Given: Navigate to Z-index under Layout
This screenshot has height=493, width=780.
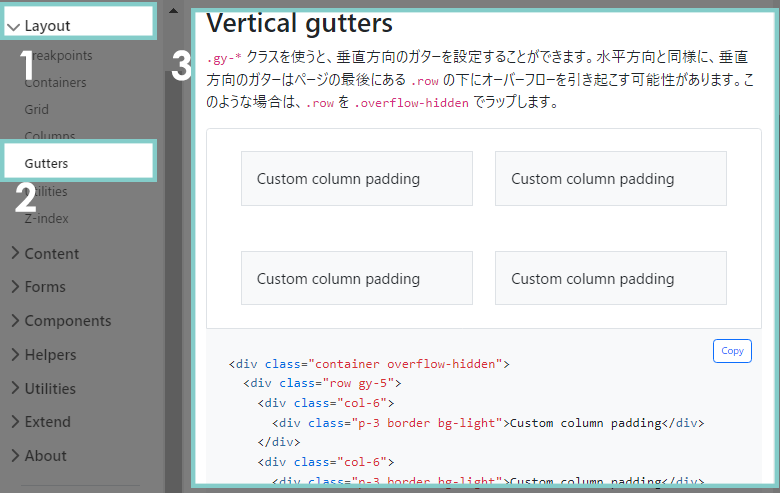Looking at the screenshot, I should [x=47, y=218].
